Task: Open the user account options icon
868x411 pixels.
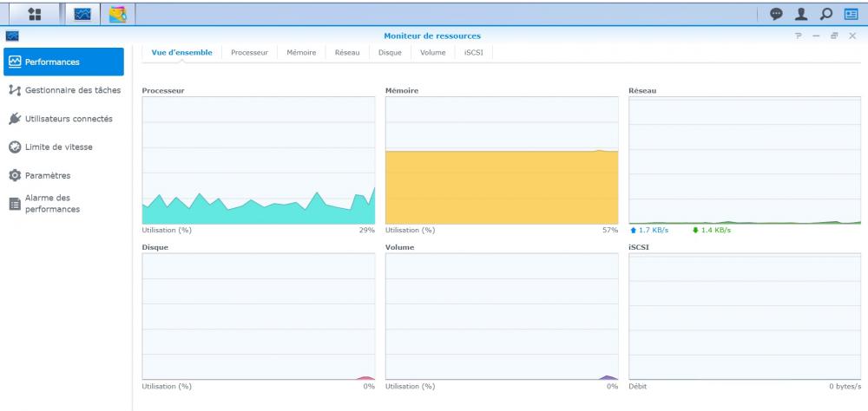Action: (801, 15)
